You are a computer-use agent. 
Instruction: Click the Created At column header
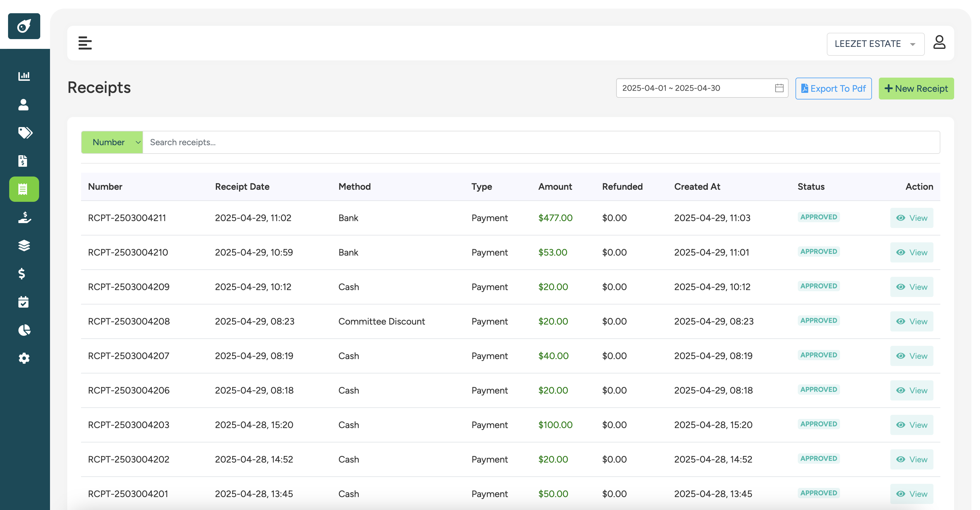[x=697, y=187]
